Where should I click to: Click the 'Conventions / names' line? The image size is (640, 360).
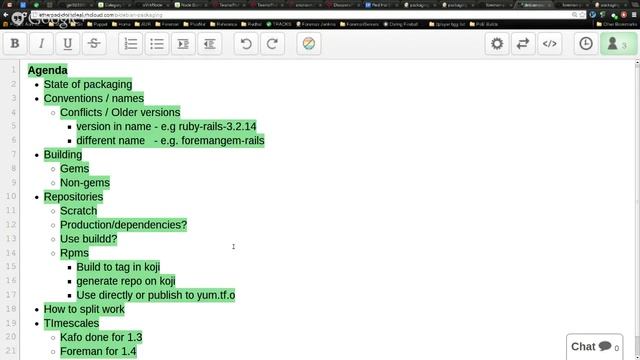click(x=94, y=98)
